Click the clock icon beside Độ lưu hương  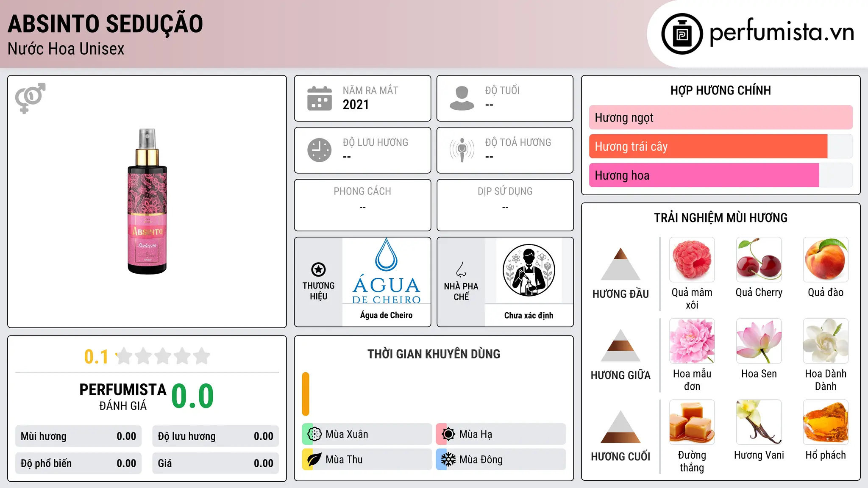pos(320,150)
